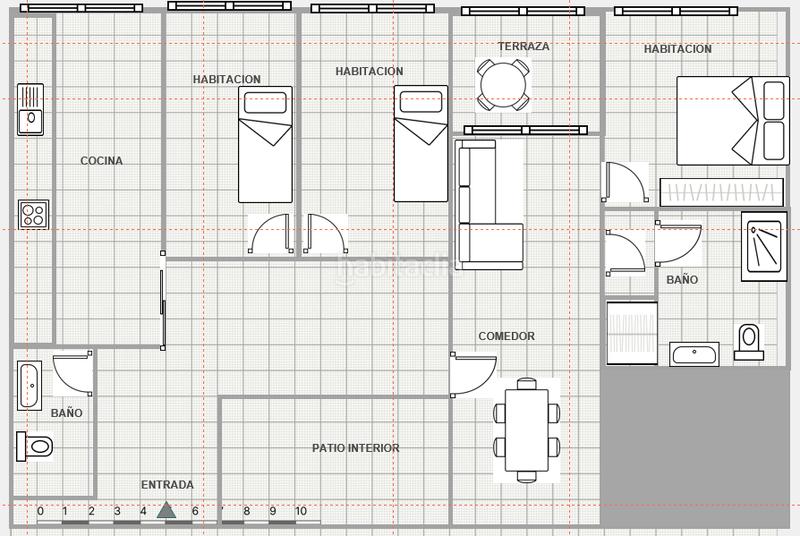Click the entrance arrow marker at ENTRADA

coord(166,511)
